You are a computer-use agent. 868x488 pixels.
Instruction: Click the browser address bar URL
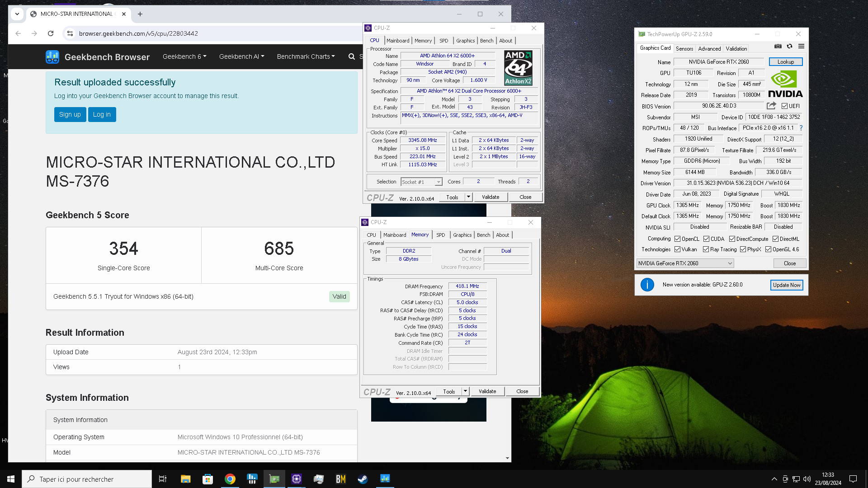coord(138,33)
